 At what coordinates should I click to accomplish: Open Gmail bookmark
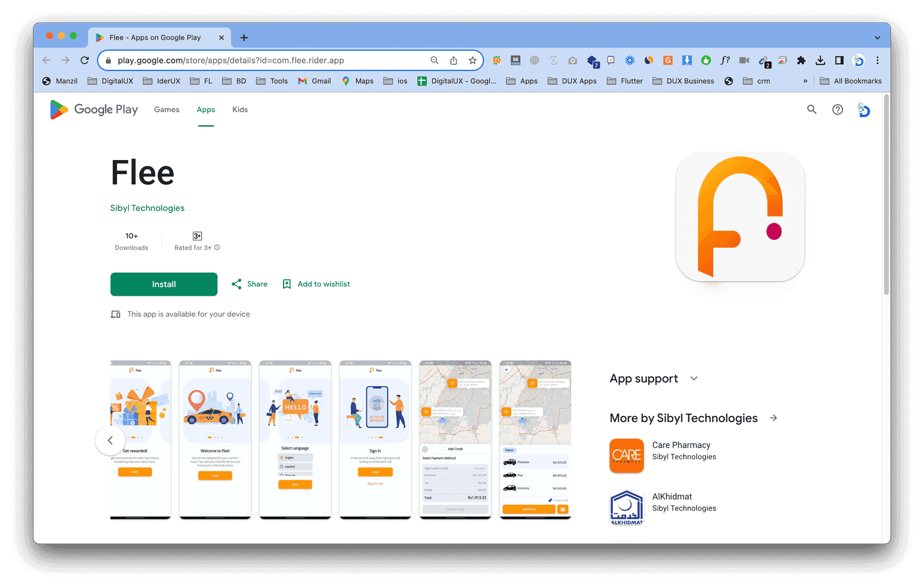[315, 81]
